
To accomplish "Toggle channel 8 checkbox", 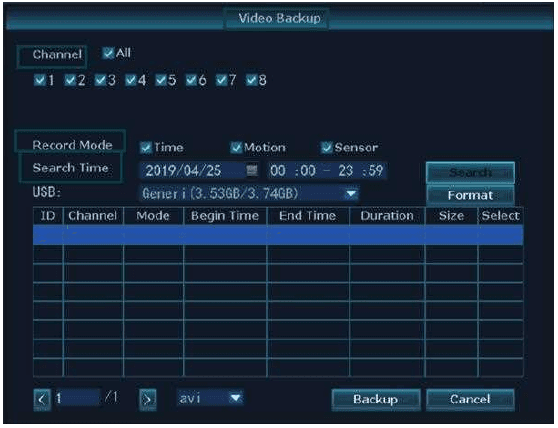I will [252, 80].
